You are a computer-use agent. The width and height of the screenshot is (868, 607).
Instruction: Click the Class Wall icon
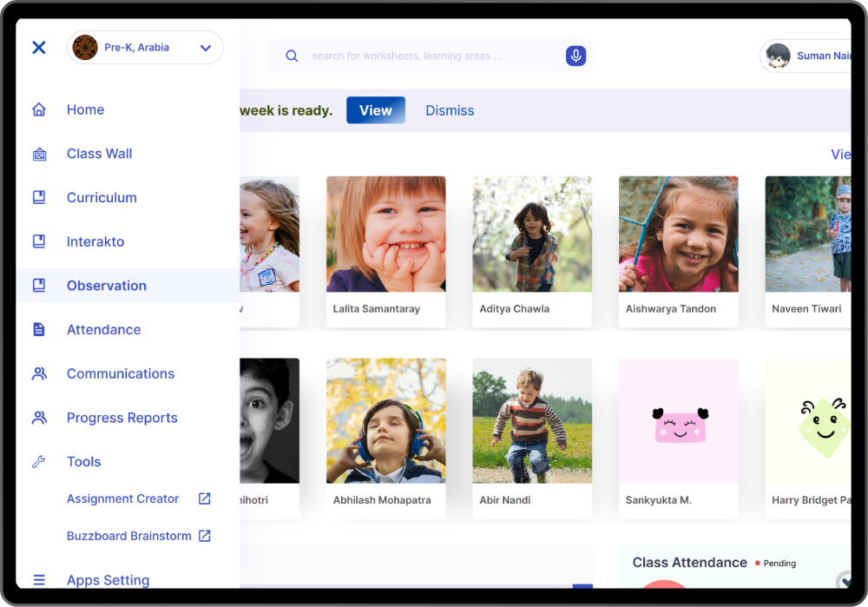[39, 155]
